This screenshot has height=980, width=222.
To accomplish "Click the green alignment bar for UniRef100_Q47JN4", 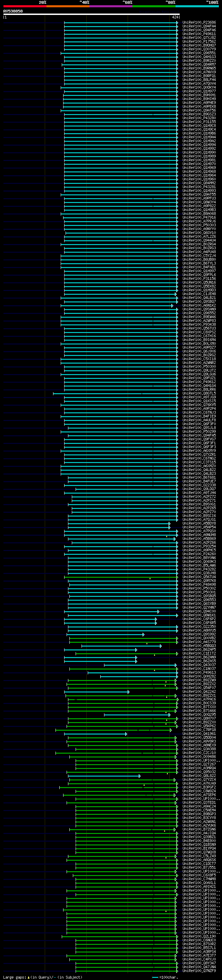I will [x=127, y=967].
